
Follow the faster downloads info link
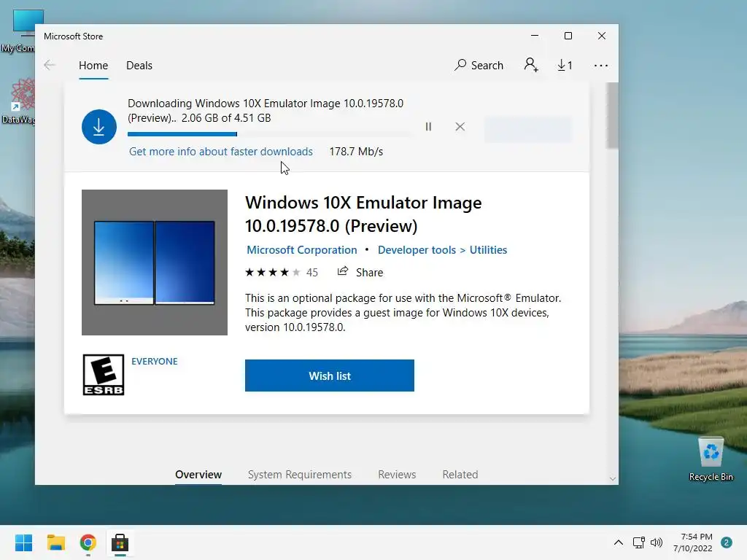(221, 152)
